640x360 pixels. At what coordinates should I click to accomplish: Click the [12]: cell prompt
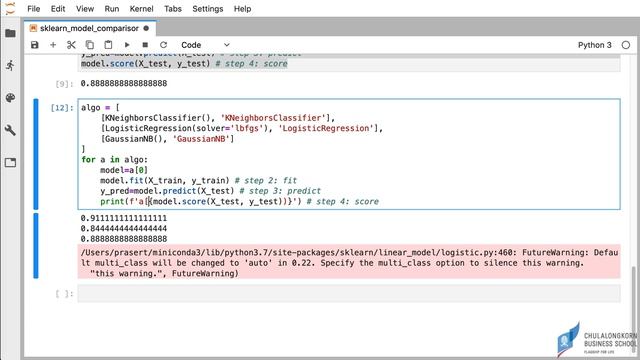pos(62,108)
